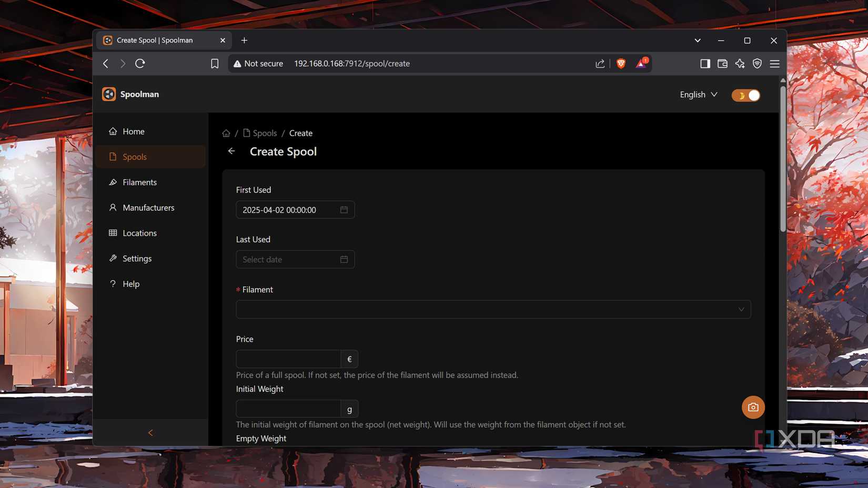Screen dimensions: 868x488
Task: Open the Filament selection dropdown
Action: (x=493, y=309)
